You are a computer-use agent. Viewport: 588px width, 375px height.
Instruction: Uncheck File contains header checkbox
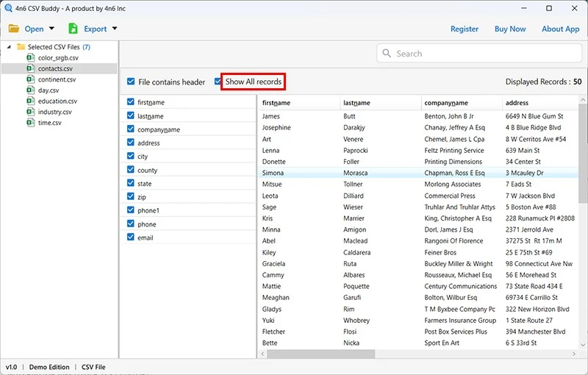pyautogui.click(x=131, y=82)
